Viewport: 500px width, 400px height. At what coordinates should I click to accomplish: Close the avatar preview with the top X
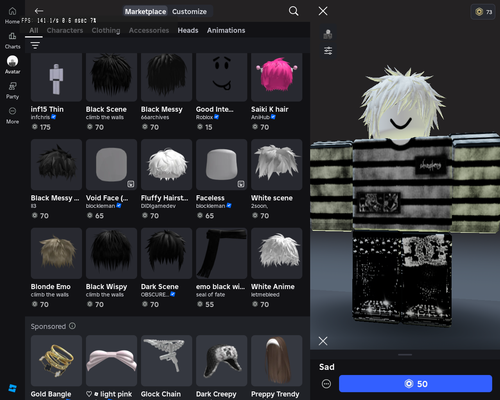[323, 11]
